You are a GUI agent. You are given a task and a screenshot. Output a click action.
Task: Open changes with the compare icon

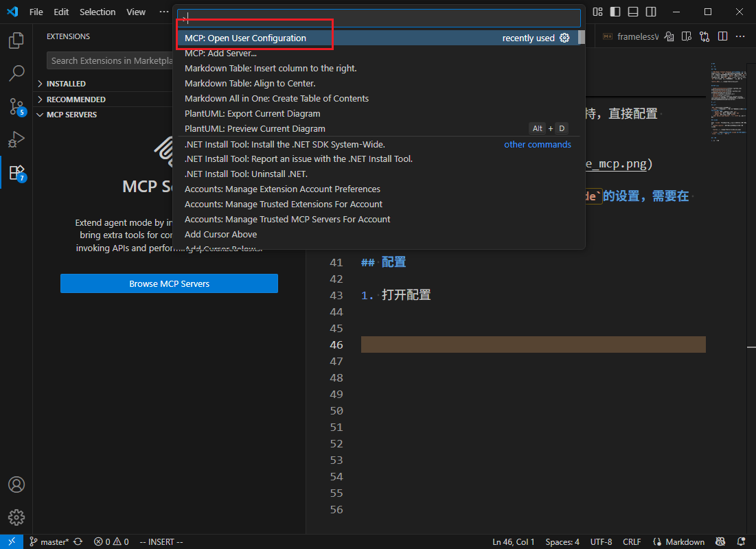pyautogui.click(x=705, y=36)
